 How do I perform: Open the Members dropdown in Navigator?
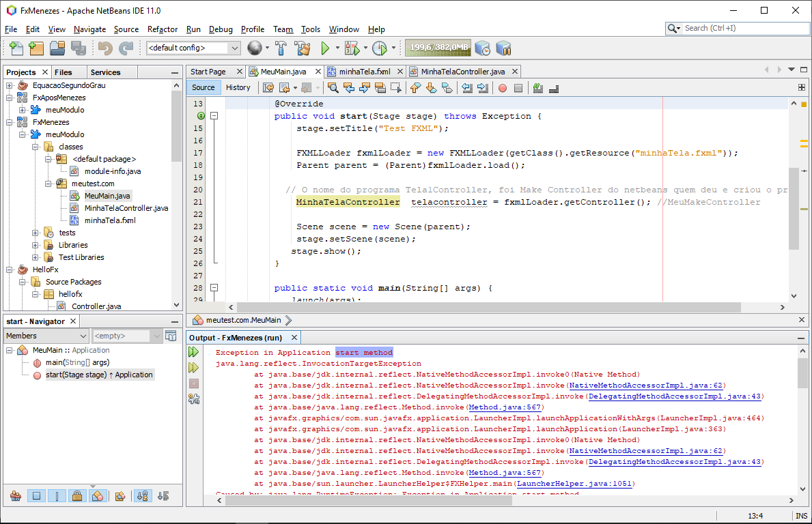point(46,336)
